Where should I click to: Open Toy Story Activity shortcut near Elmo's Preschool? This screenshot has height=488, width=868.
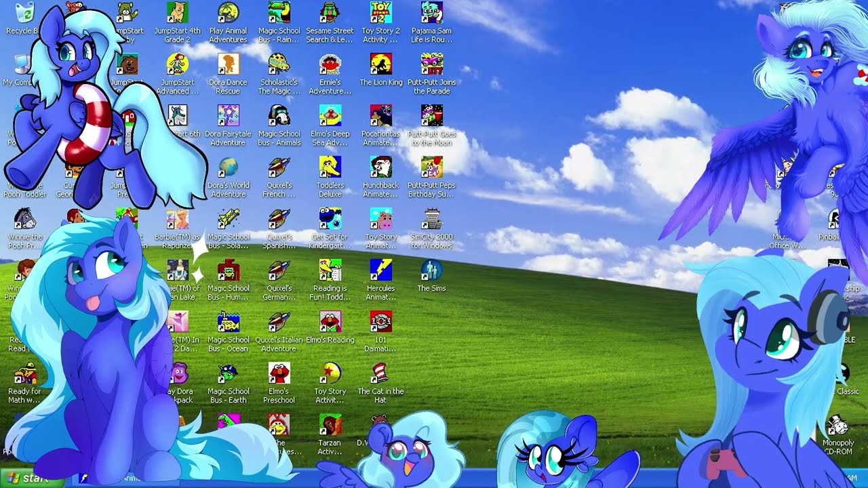click(x=330, y=383)
